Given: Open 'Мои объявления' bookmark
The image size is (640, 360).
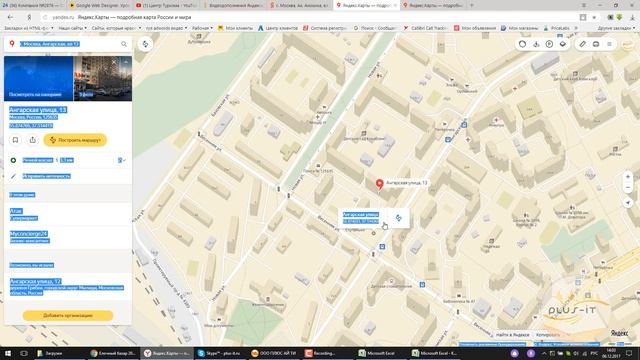Looking at the screenshot, I should [475, 28].
